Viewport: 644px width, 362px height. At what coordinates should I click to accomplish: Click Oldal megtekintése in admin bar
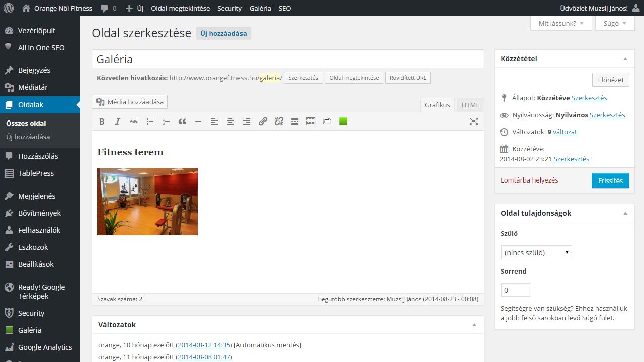(180, 8)
